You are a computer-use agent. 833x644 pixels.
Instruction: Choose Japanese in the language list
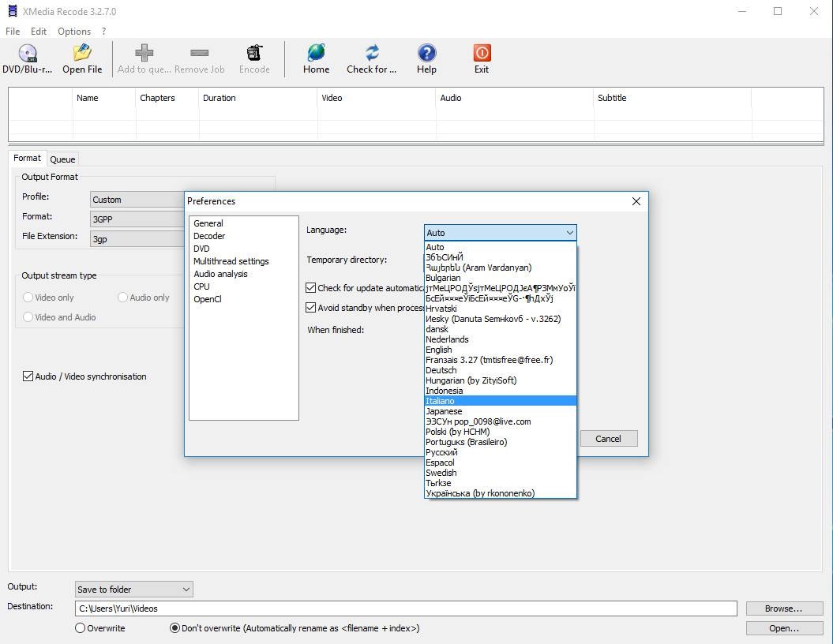(501, 411)
